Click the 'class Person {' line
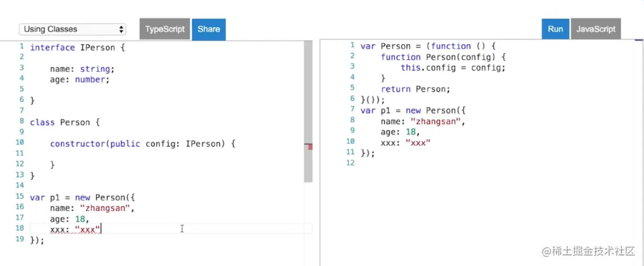 coord(65,123)
